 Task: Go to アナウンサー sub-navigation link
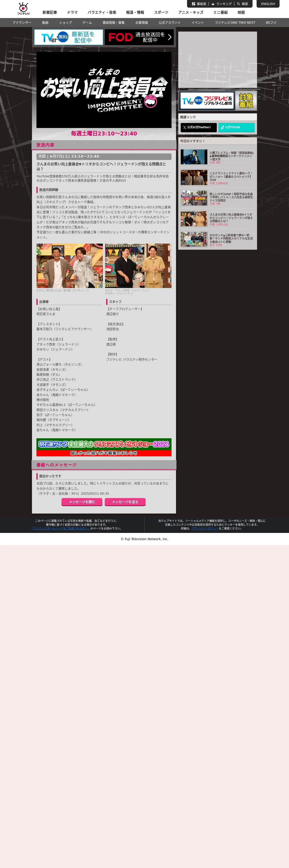(x=22, y=23)
